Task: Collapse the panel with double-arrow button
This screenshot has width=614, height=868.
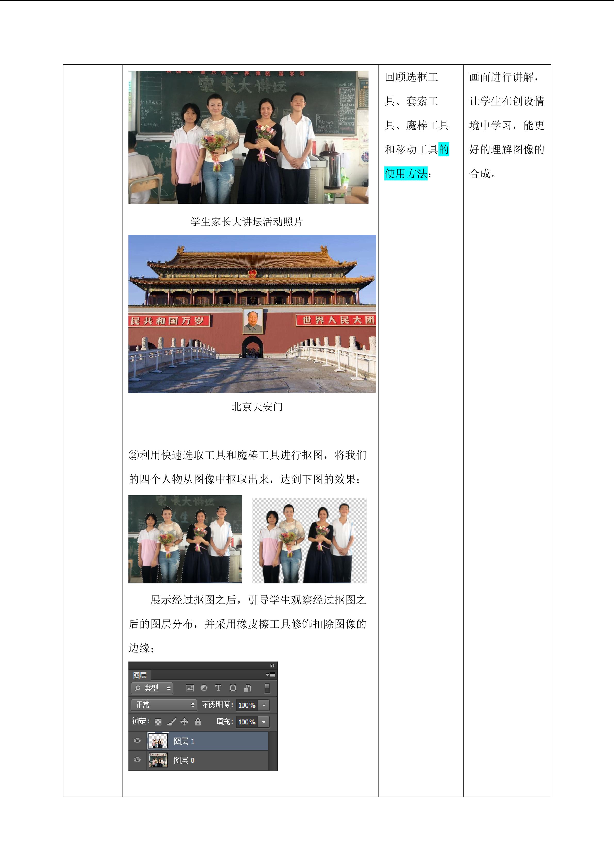Action: click(x=272, y=666)
